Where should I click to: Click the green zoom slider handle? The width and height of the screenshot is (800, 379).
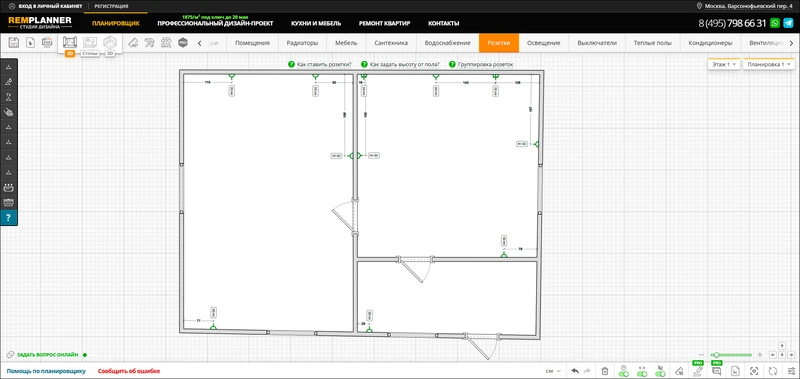click(717, 355)
